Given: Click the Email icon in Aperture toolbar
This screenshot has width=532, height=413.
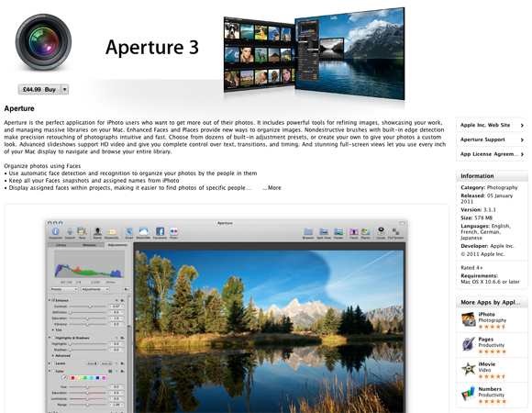Looking at the screenshot, I should click(129, 231).
